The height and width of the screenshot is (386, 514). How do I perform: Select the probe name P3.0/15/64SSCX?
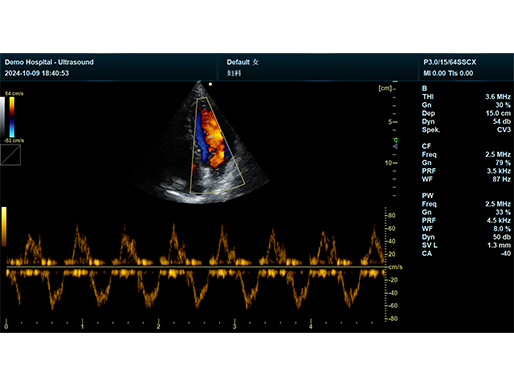coord(450,62)
